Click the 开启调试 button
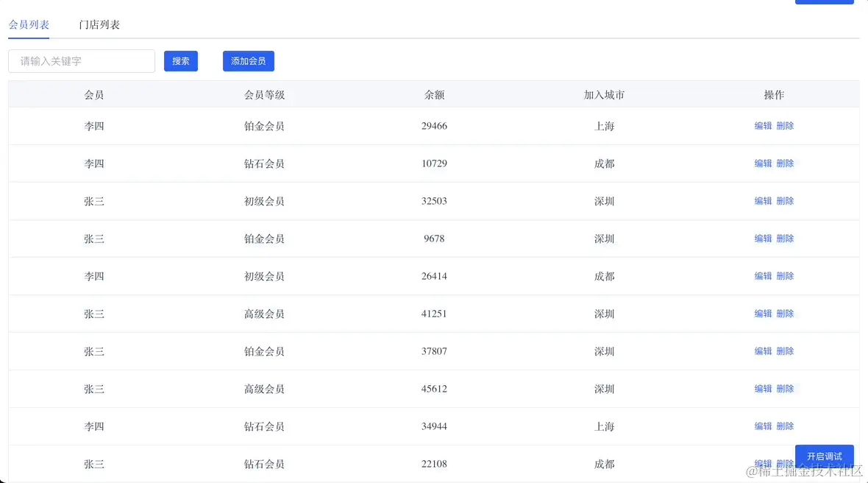 825,456
